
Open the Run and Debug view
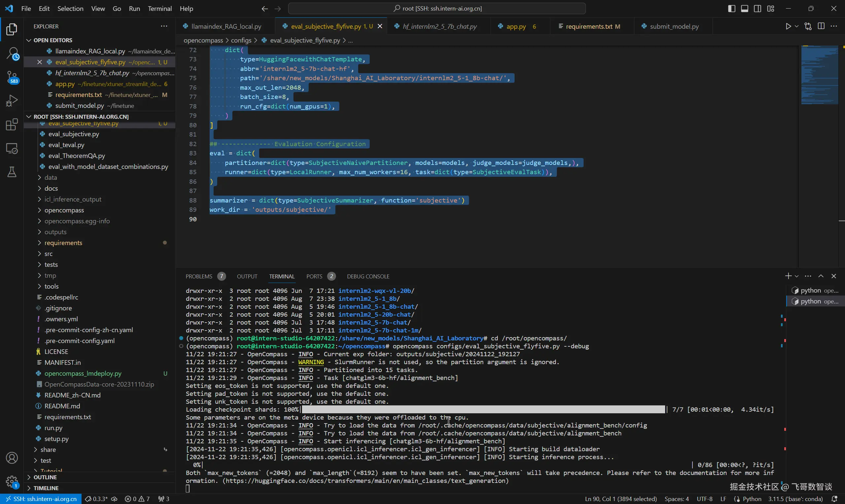tap(12, 101)
